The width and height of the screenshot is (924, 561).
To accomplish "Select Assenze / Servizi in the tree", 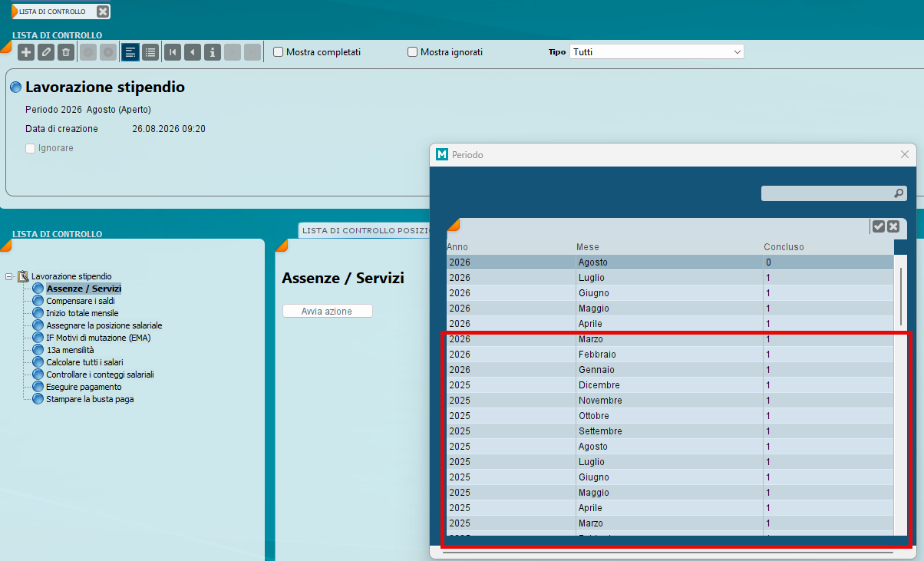I will pos(84,289).
